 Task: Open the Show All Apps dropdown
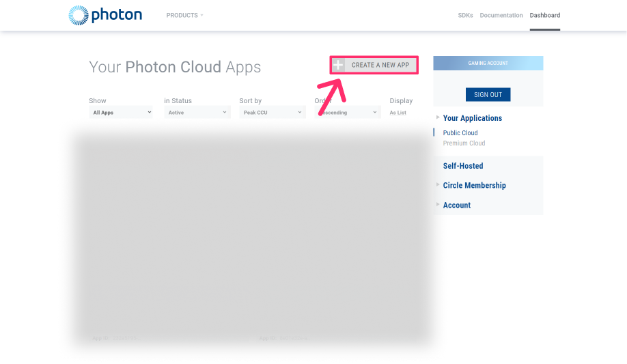coord(121,113)
